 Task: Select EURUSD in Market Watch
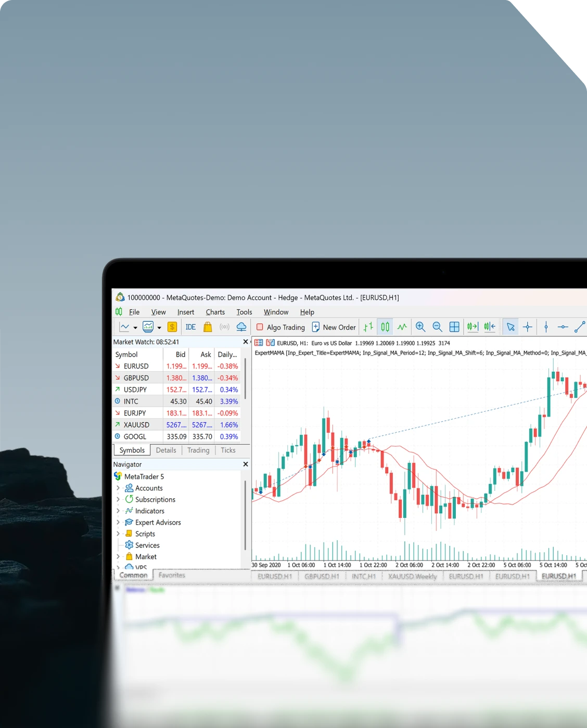[x=177, y=366]
